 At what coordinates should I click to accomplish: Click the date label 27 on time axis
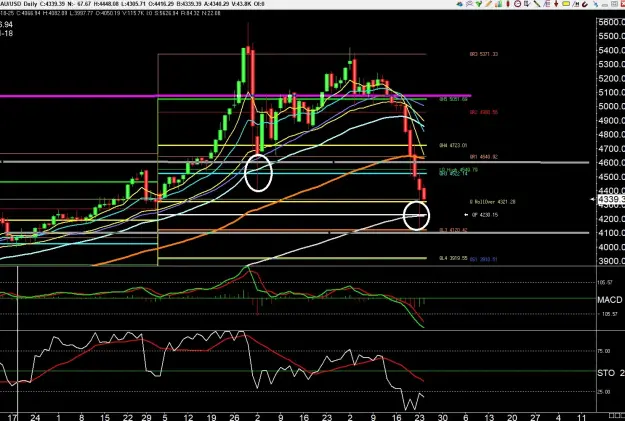click(535, 417)
